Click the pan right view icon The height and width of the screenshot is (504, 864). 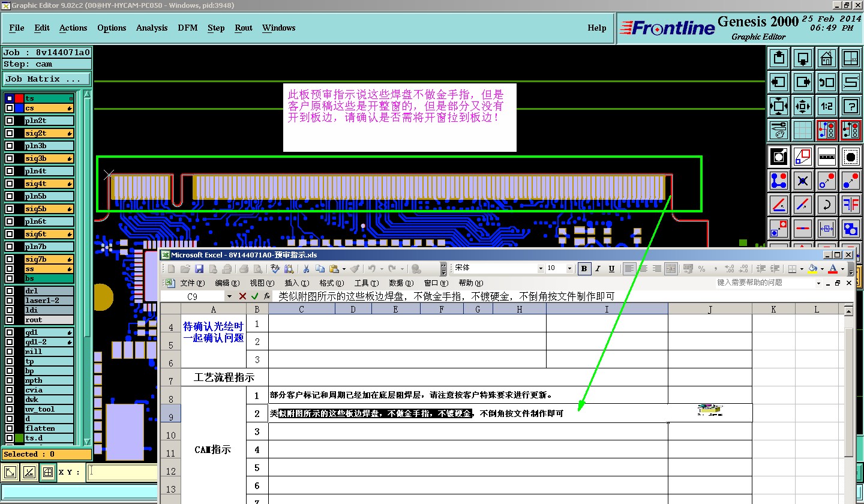click(x=803, y=82)
